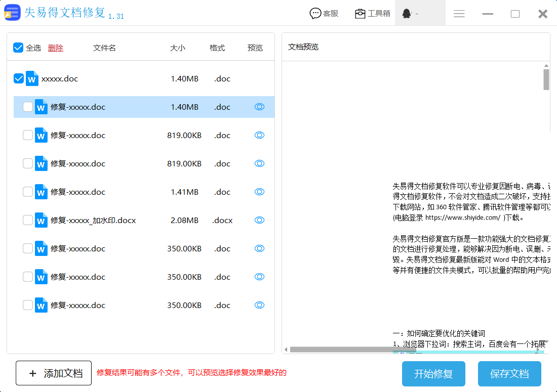Click the 文件名 column header
The height and width of the screenshot is (392, 557).
[x=104, y=48]
